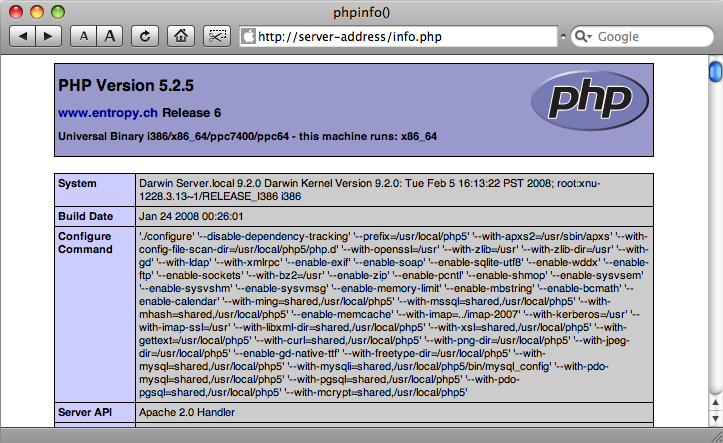Reload the page with the refresh button
Image resolution: width=723 pixels, height=443 pixels.
146,37
